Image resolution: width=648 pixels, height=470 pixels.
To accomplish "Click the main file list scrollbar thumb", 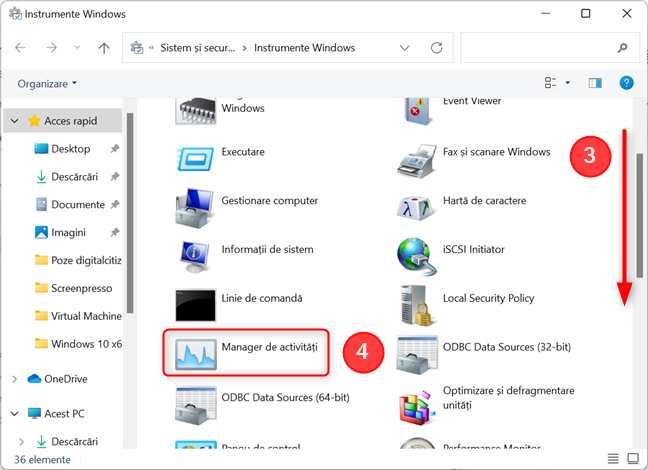I will coord(640,215).
